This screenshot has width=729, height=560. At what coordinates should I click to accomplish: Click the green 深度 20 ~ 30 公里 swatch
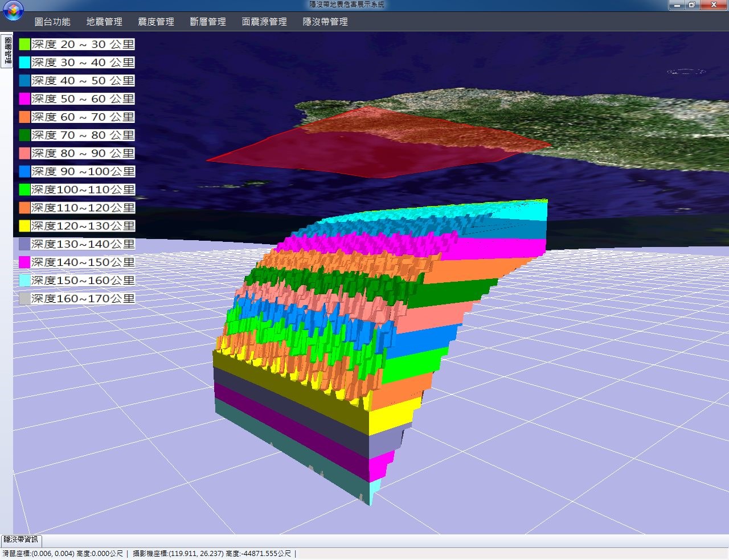(x=24, y=44)
